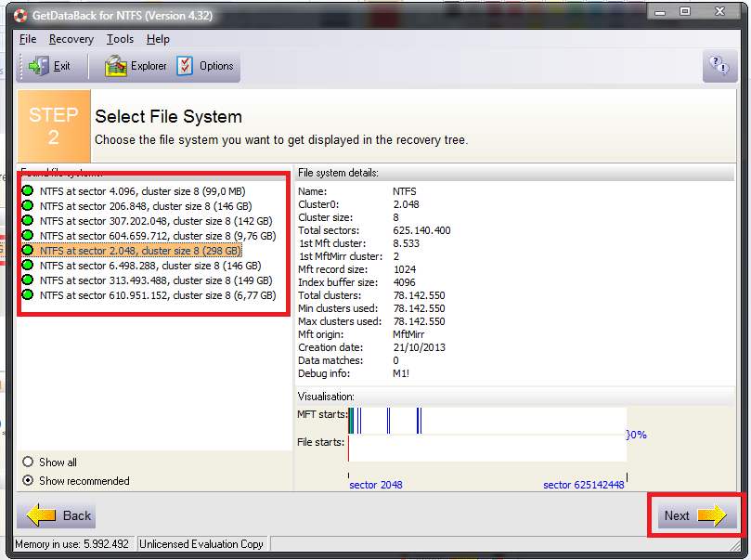Select NTFS at sector 2.048 (298 GB)
Image resolution: width=751 pixels, height=560 pixels.
click(x=140, y=251)
